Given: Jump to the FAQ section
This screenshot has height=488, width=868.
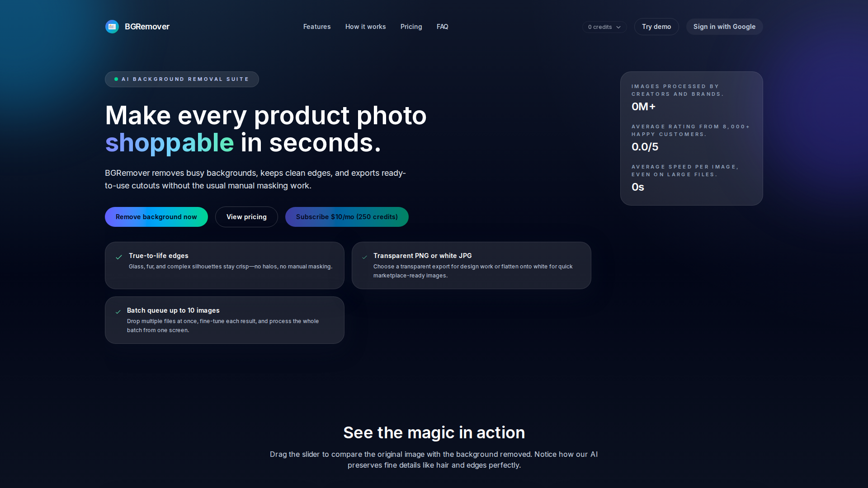Looking at the screenshot, I should pyautogui.click(x=443, y=27).
